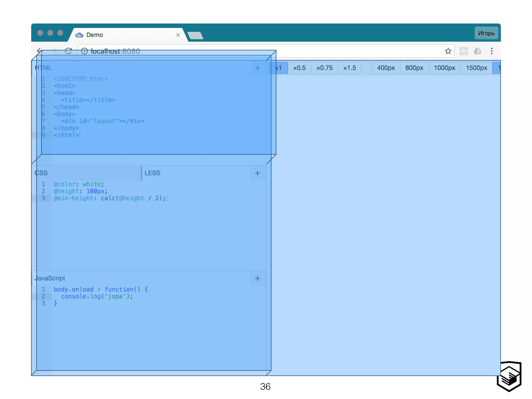The image size is (532, 399).
Task: Click the plus icon in CSS panel
Action: 257,173
